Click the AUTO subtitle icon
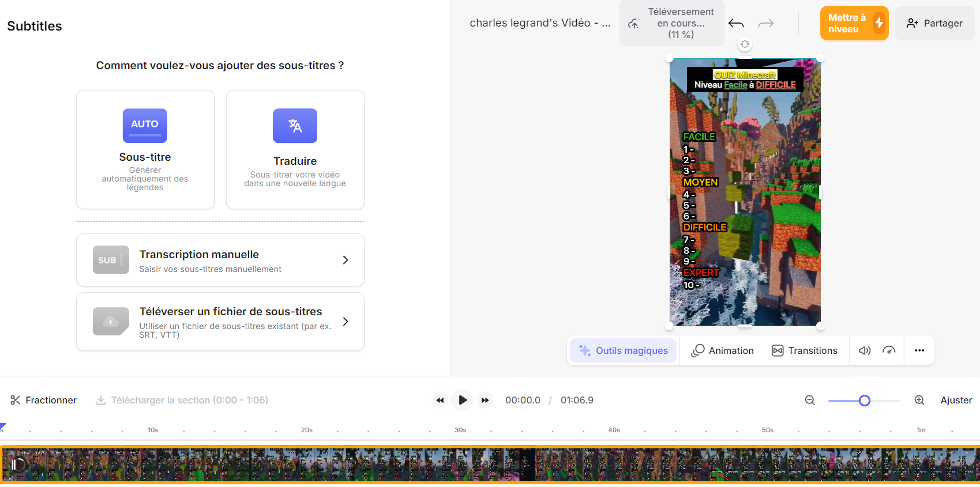The image size is (980, 487). pyautogui.click(x=145, y=126)
